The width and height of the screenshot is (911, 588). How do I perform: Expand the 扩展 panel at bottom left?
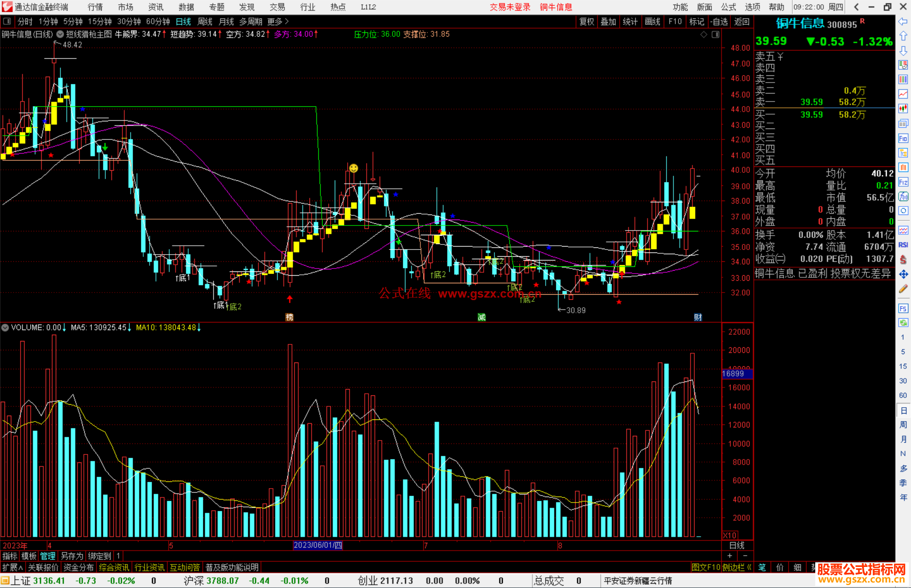(12, 567)
